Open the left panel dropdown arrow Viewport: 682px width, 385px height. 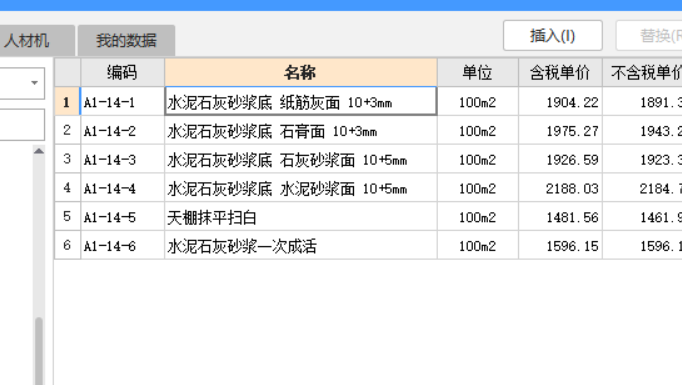coord(34,83)
